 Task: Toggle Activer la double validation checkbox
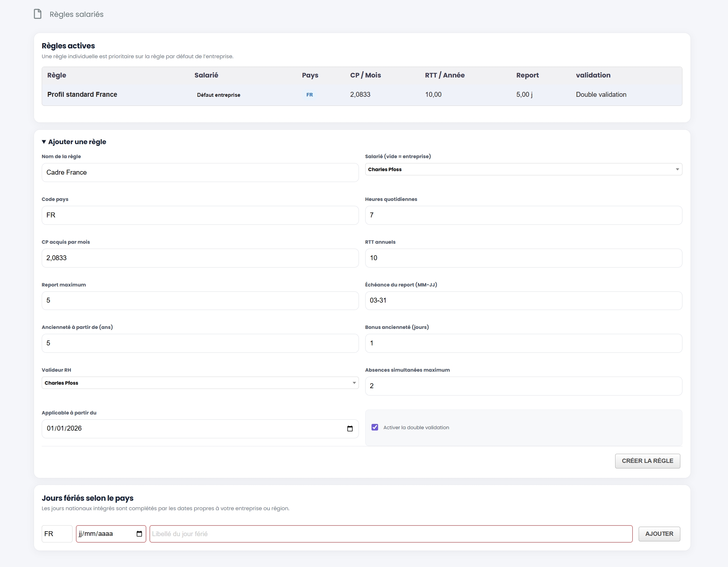coord(375,427)
